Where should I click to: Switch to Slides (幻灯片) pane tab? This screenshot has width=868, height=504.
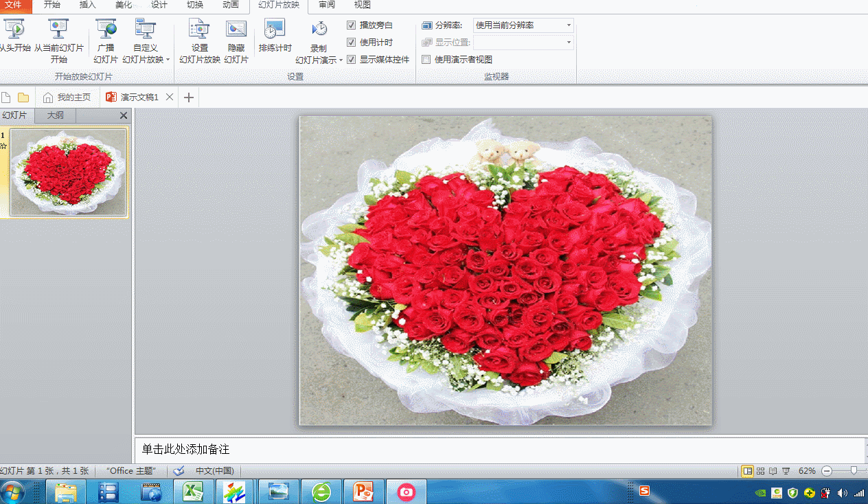15,115
